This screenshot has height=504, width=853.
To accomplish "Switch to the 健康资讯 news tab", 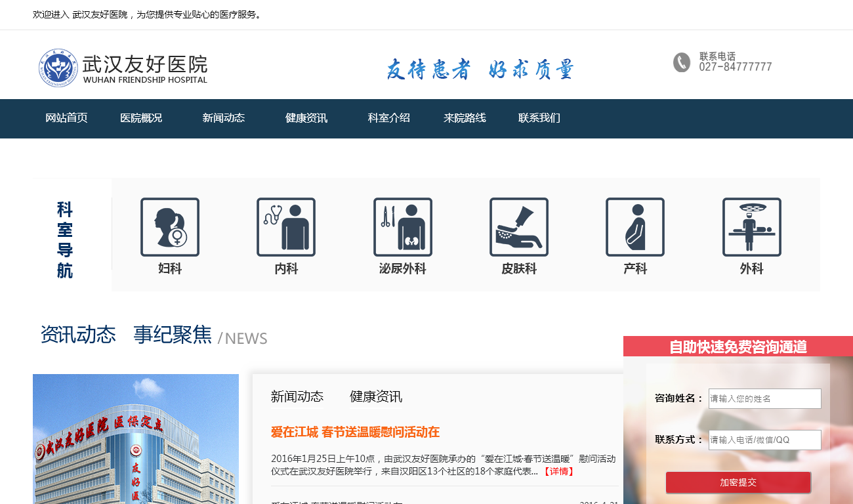I will (376, 396).
